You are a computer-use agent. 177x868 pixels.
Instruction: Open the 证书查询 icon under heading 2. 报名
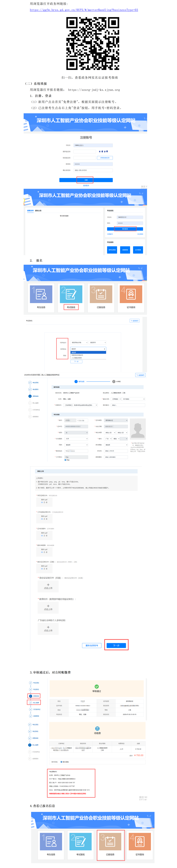pos(131,294)
